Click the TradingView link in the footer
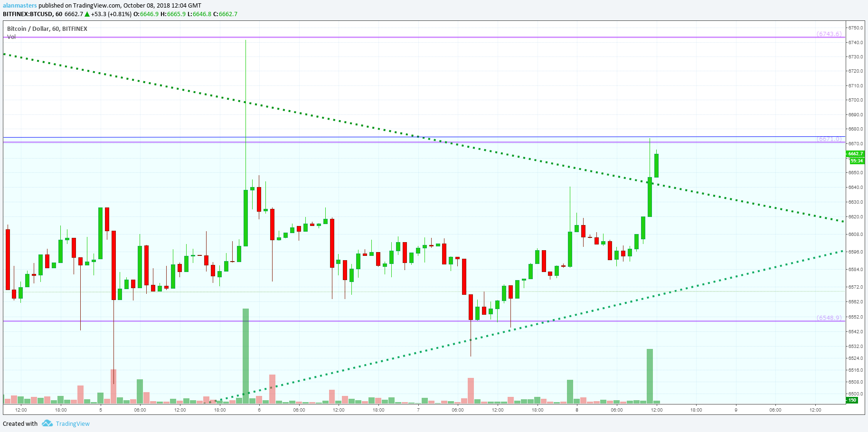The height and width of the screenshot is (432, 868). pyautogui.click(x=72, y=424)
